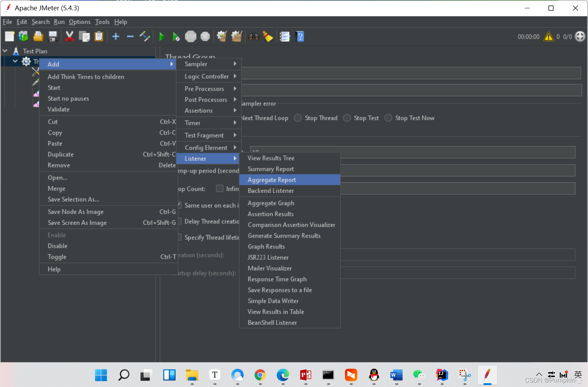Screen dimensions: 588x387
Task: Click the Search binoculars icon
Action: point(254,37)
